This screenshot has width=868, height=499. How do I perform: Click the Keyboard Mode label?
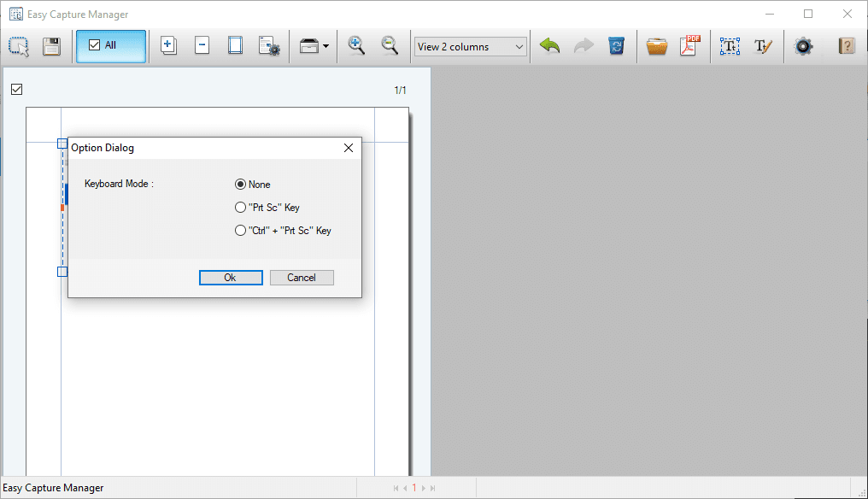[x=119, y=184]
